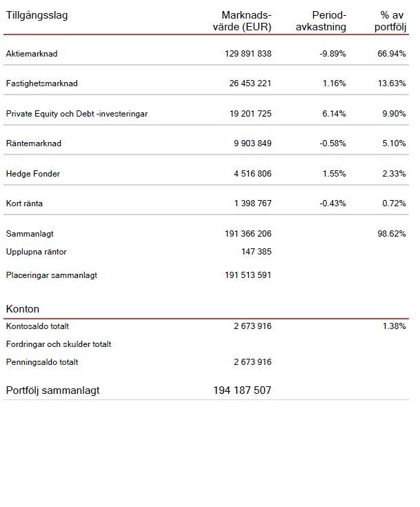Click the Marknadsvärde (EUR) column header
Viewport: 420px width, 507px height.
click(x=242, y=21)
